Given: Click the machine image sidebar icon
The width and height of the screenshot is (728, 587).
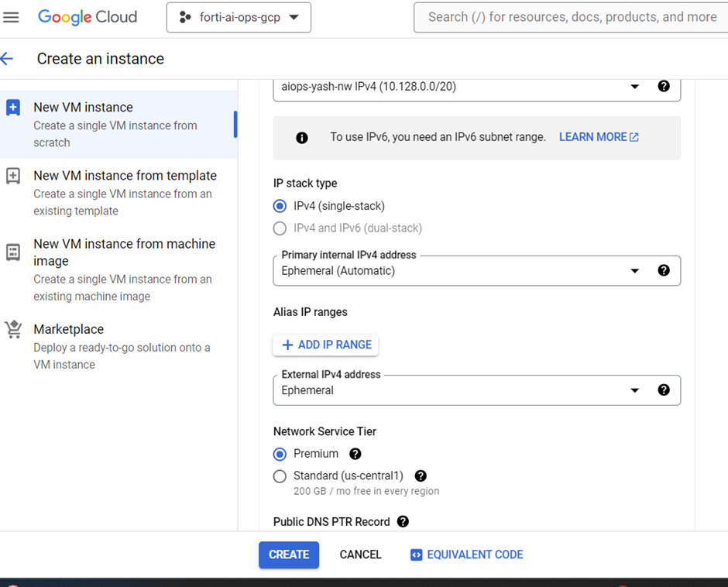Looking at the screenshot, I should 13,252.
